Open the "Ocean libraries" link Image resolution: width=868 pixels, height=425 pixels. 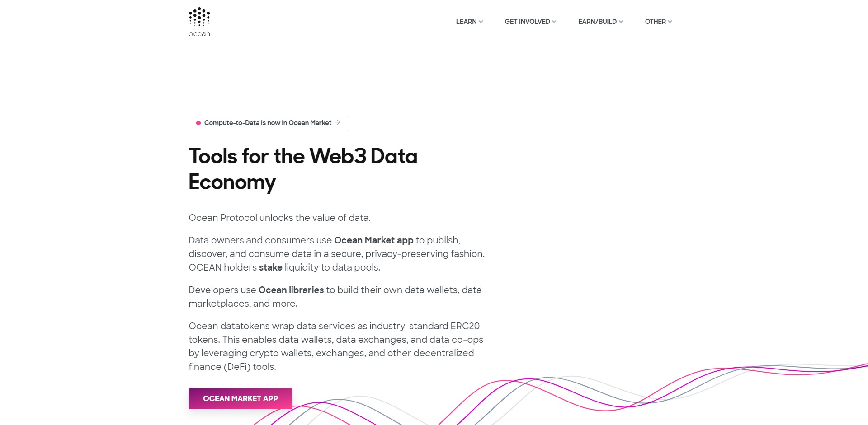pos(291,290)
